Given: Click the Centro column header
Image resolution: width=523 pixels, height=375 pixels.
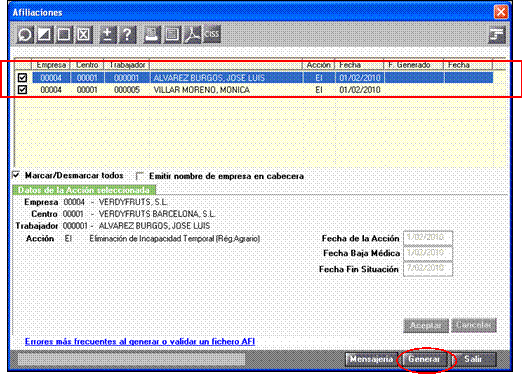Looking at the screenshot, I should pos(87,65).
